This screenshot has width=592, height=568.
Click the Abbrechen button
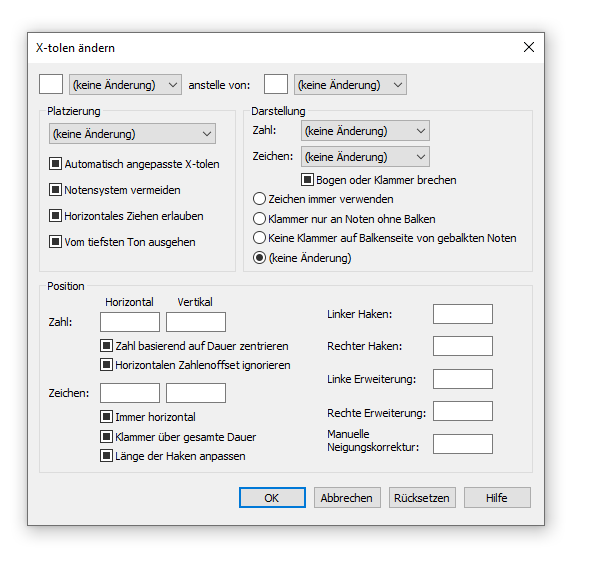tap(347, 497)
